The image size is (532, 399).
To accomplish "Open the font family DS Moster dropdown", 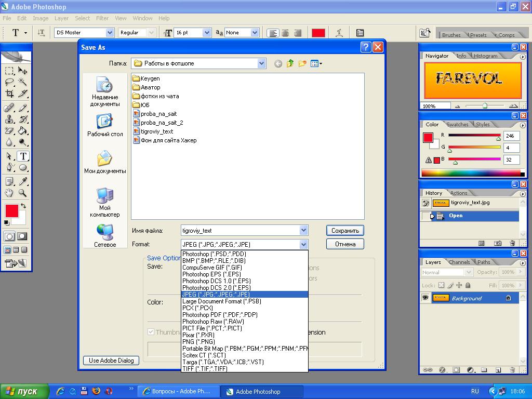I will [110, 33].
